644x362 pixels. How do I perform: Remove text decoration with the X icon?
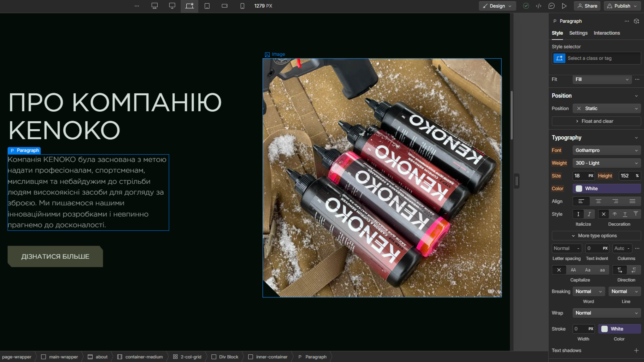tap(604, 214)
